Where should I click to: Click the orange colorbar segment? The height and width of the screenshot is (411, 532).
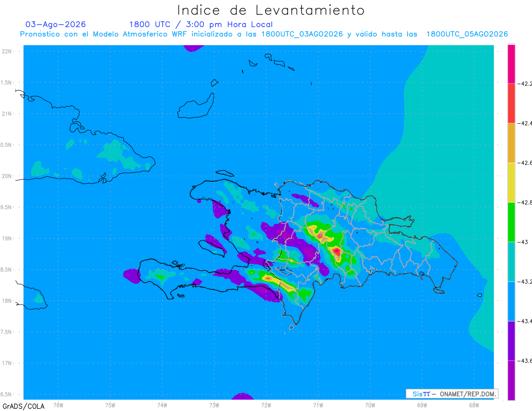511,143
